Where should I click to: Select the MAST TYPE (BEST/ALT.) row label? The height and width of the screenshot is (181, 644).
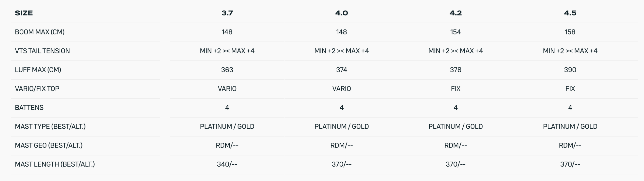click(x=50, y=127)
